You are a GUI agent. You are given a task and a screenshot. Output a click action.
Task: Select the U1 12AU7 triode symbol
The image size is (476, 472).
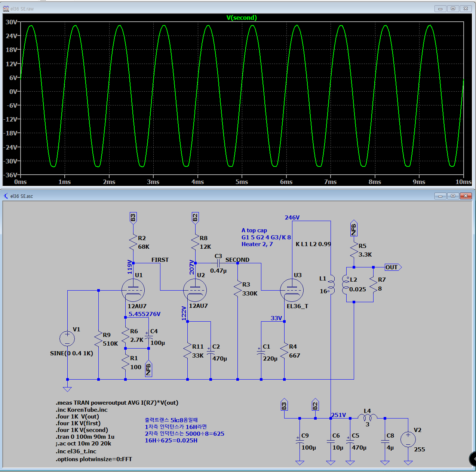[133, 290]
